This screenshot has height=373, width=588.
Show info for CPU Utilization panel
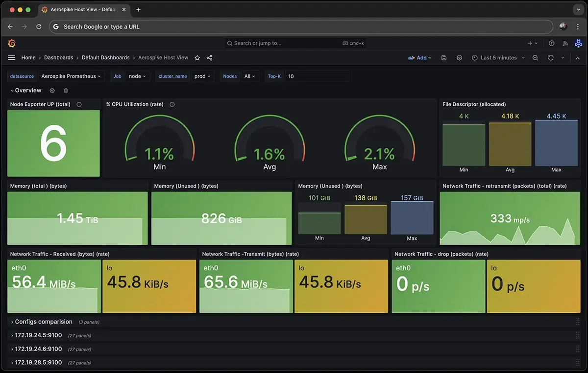pos(172,104)
